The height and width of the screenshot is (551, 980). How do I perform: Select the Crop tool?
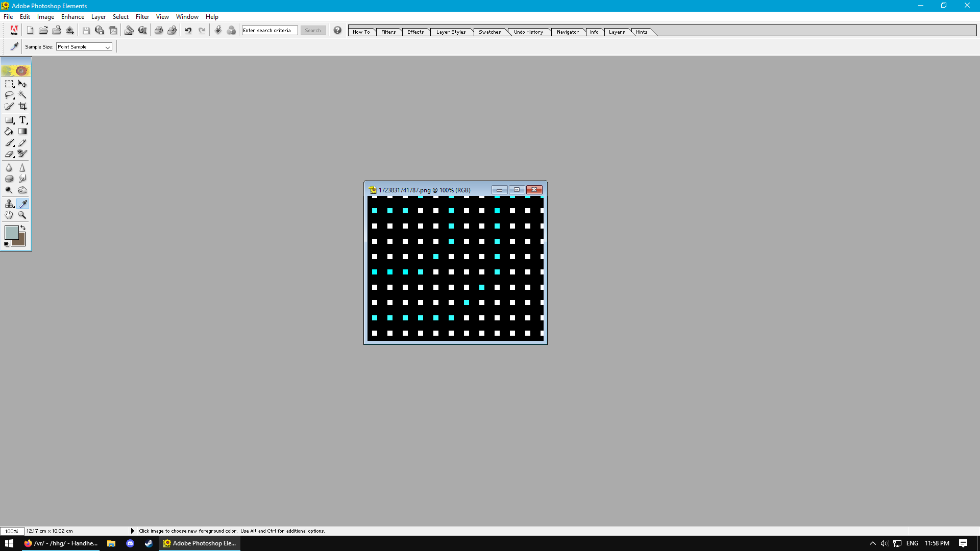tap(22, 106)
